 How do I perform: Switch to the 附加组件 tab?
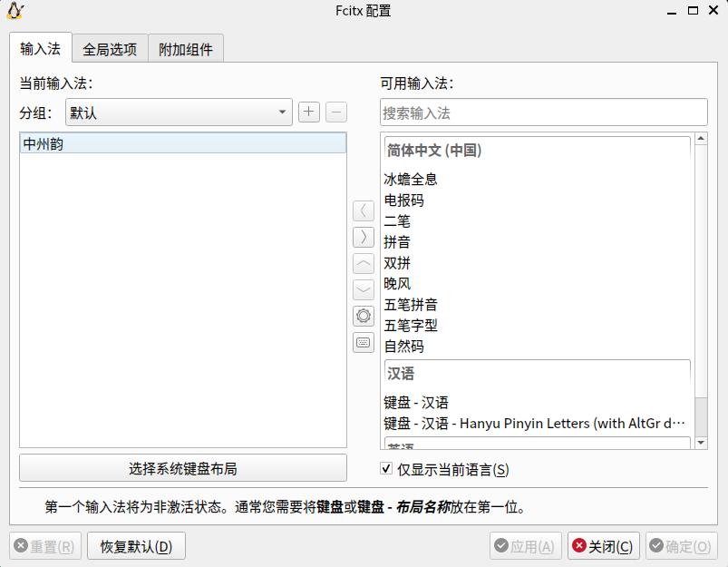(x=186, y=49)
